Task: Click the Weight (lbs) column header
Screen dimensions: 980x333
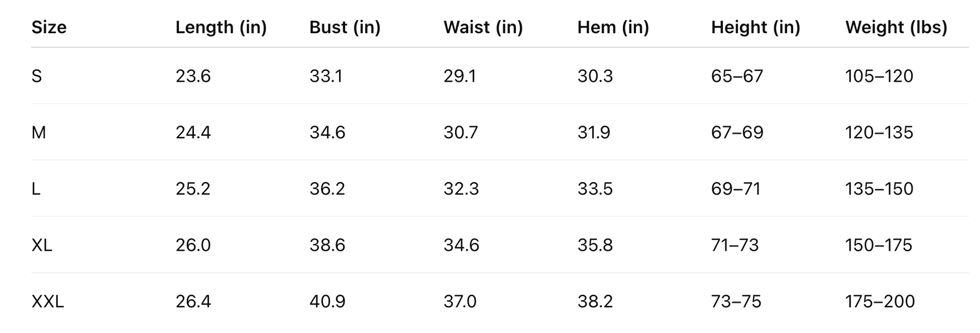Action: click(896, 27)
